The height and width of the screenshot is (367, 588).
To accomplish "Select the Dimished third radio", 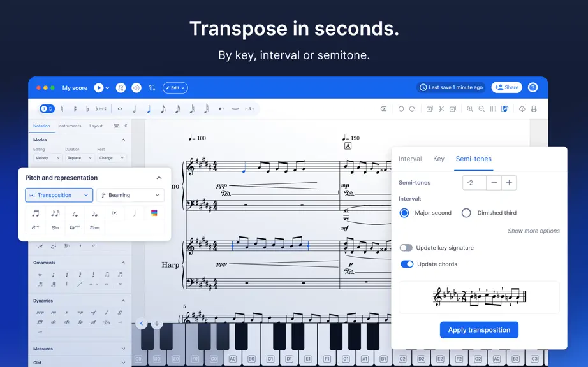I will pyautogui.click(x=466, y=213).
